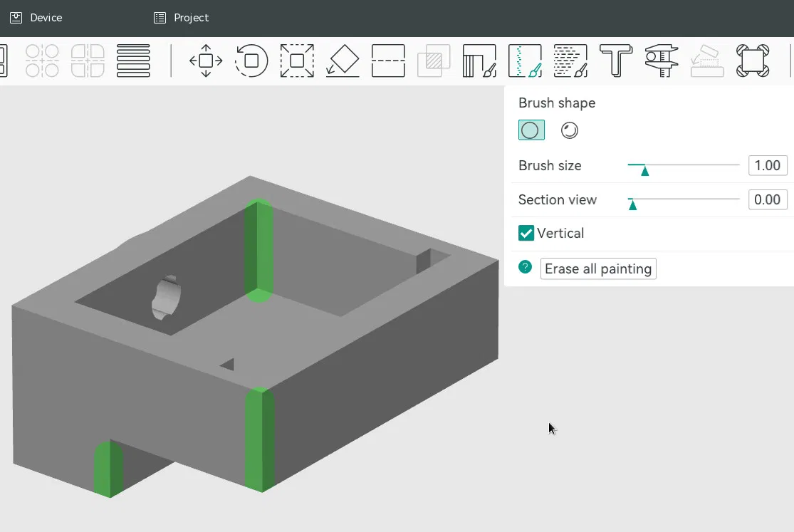This screenshot has width=794, height=532.
Task: Open the variable layer height tool
Action: (133, 61)
